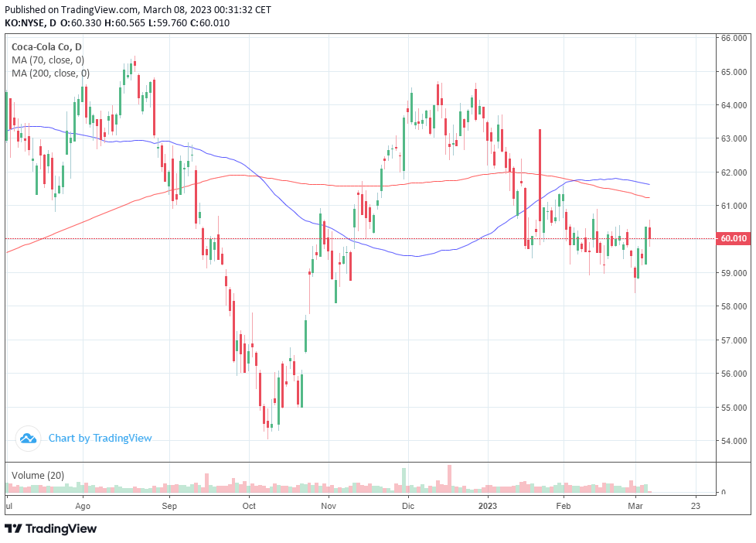Select the 'Coca-Cola Co, D' chart title
756x543 pixels.
(46, 47)
